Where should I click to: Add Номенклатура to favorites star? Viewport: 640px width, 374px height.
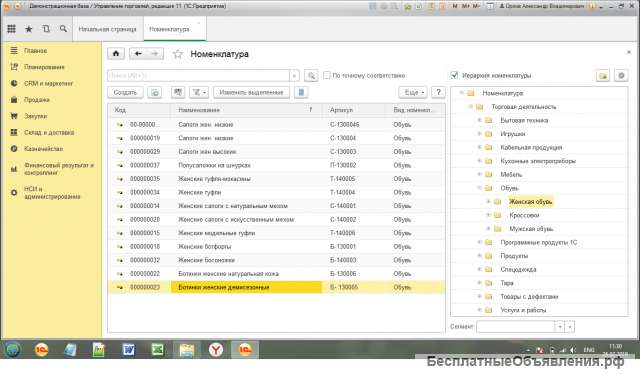click(x=178, y=54)
